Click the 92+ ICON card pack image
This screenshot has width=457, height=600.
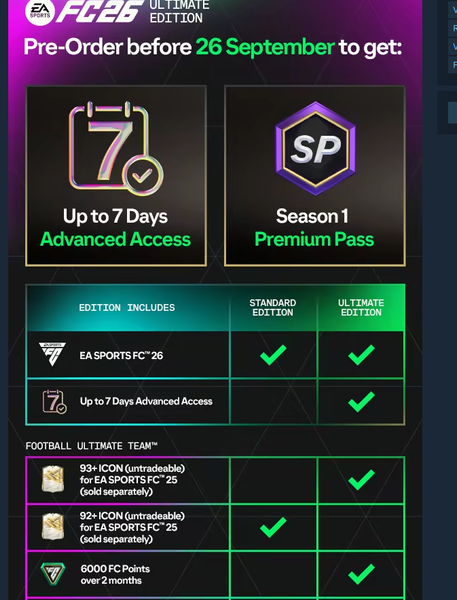tap(53, 527)
